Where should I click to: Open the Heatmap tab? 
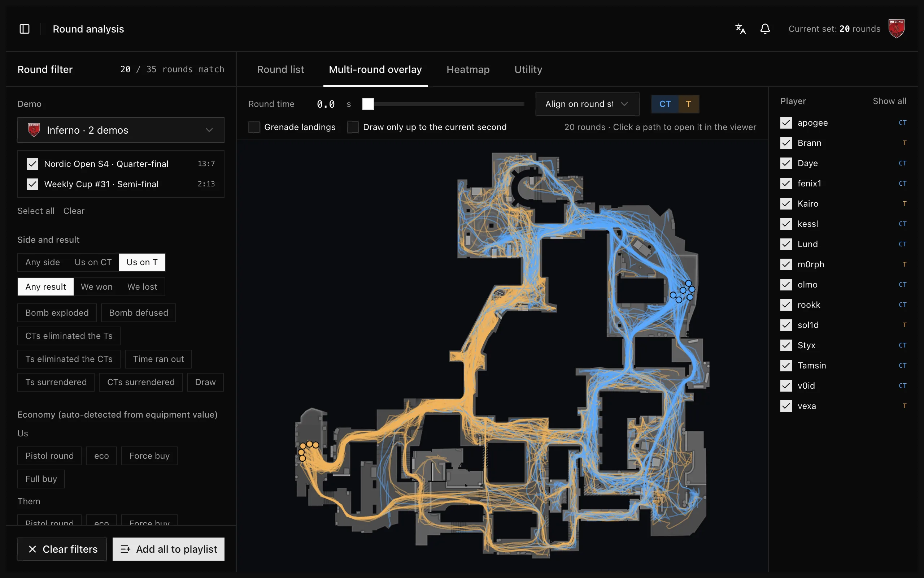pyautogui.click(x=468, y=70)
